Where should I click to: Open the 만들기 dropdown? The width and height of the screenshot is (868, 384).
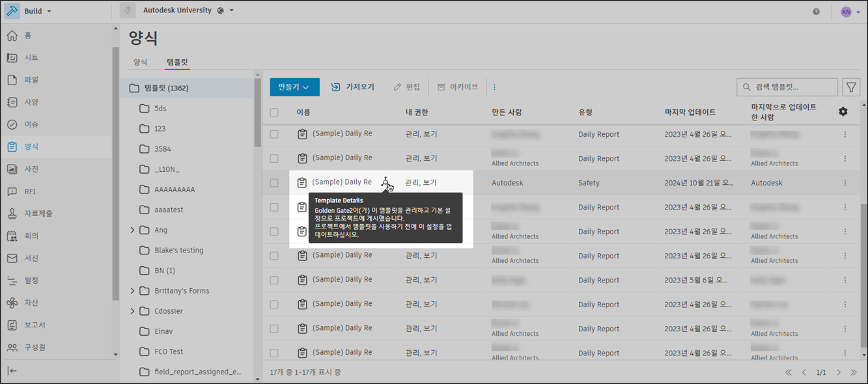click(x=294, y=87)
